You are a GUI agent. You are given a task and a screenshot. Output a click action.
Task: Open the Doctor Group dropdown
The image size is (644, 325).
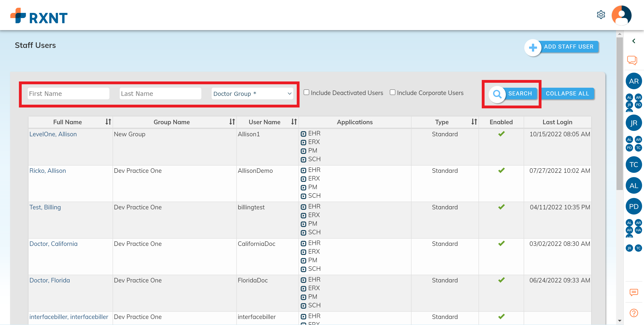point(252,94)
